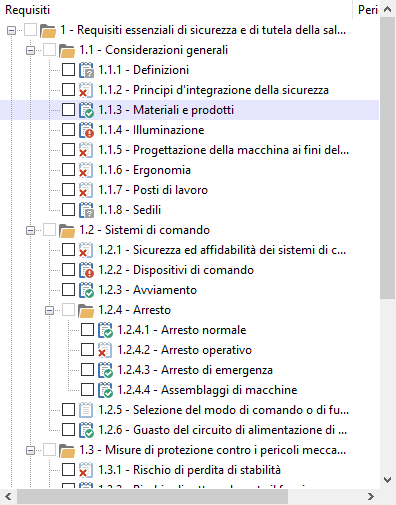Tick the checkbox for 1.2.3 Avviamento
This screenshot has height=505, width=396.
pyautogui.click(x=68, y=290)
